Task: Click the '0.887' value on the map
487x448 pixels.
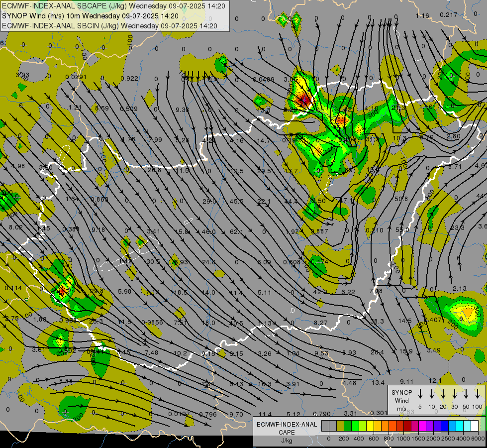Action: 319,231
